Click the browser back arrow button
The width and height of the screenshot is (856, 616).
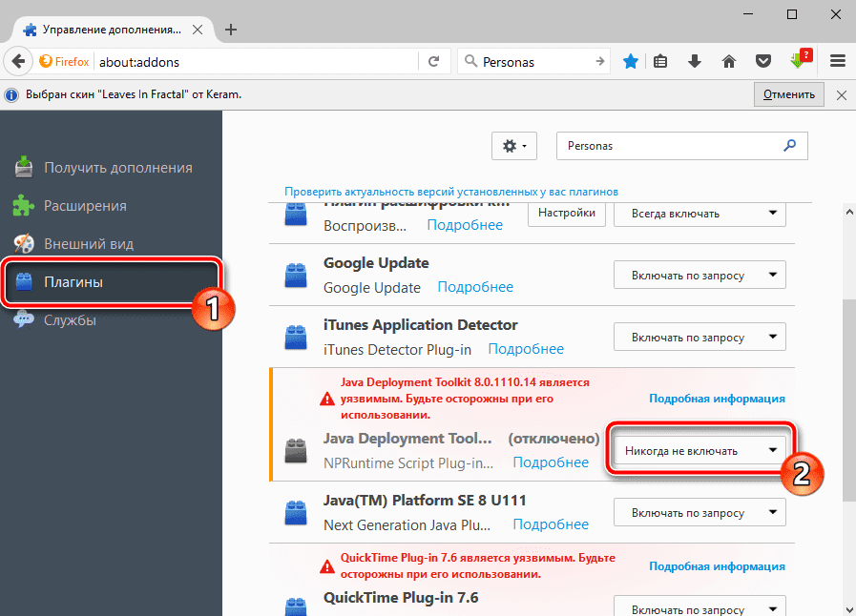(x=18, y=61)
